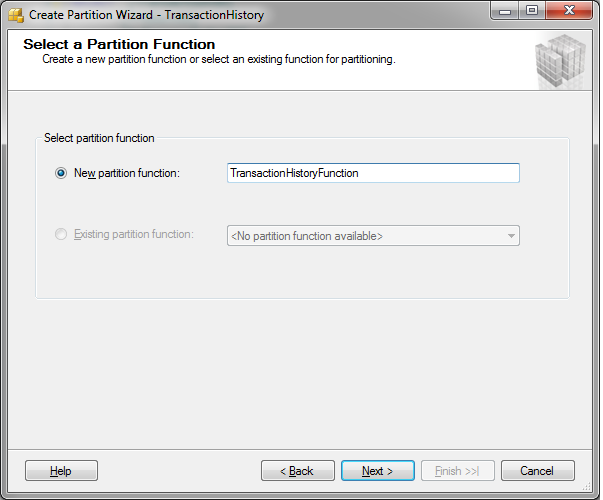Screen dimensions: 603x500
Task: Go to previous page with Back button
Action: [x=298, y=471]
